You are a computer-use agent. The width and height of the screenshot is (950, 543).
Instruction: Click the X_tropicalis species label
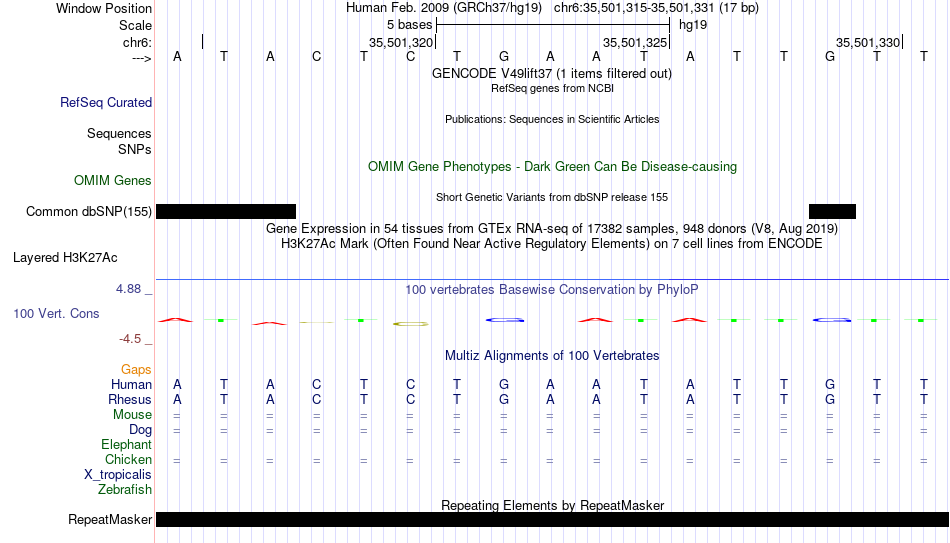[118, 475]
